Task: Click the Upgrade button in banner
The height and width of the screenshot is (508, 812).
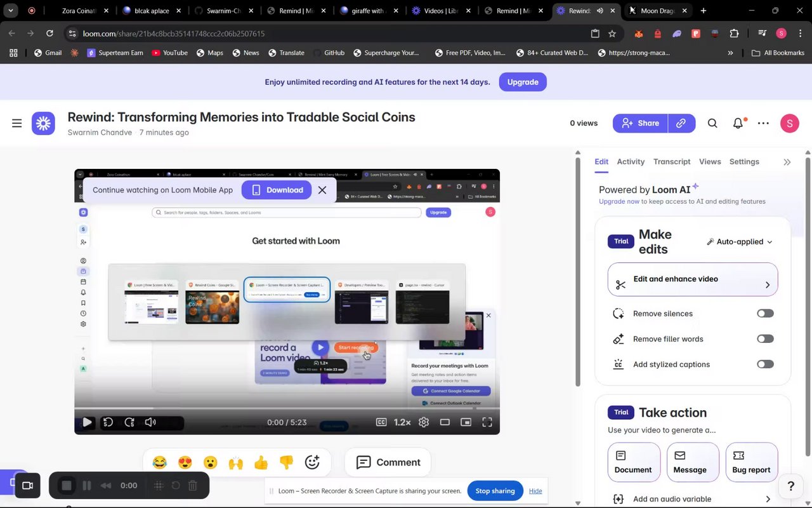Action: [523, 82]
